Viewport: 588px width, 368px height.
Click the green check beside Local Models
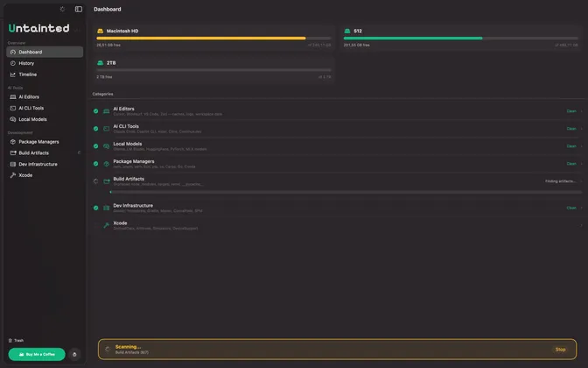[x=95, y=146]
